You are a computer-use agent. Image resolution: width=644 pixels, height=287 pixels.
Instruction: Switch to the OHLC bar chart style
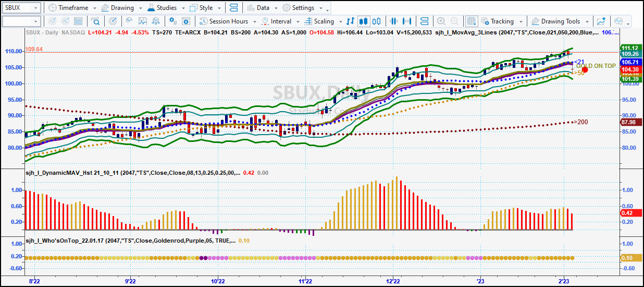(x=351, y=21)
